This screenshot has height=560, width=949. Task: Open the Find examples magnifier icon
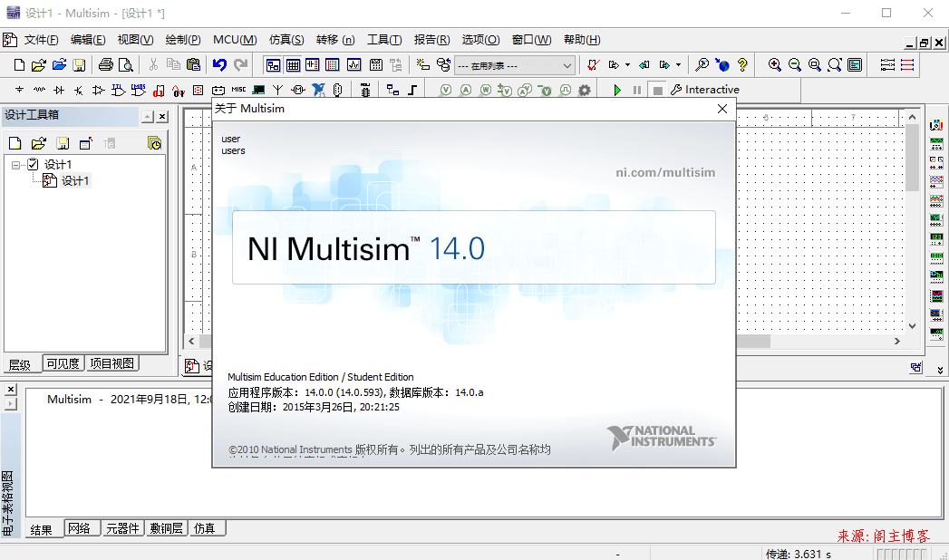point(702,64)
